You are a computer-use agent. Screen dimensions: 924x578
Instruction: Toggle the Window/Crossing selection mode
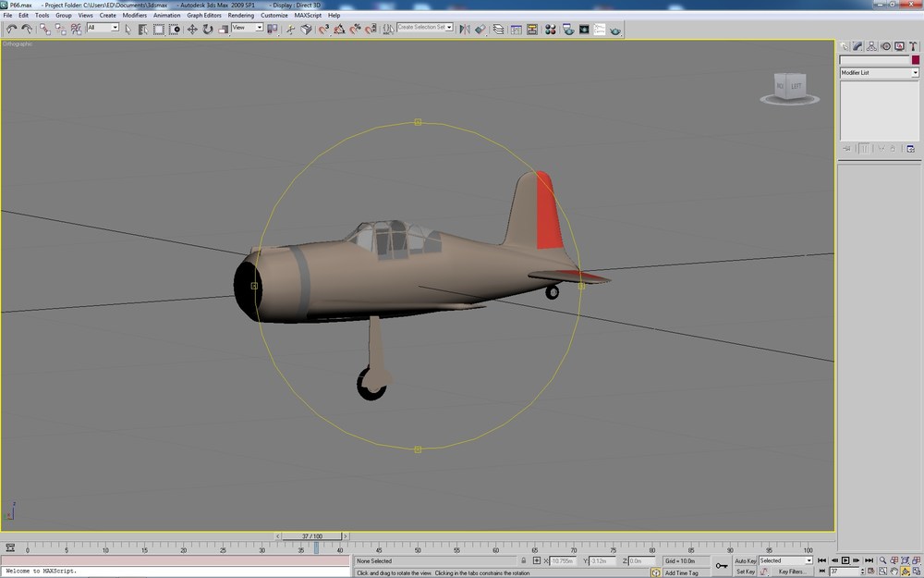click(175, 29)
